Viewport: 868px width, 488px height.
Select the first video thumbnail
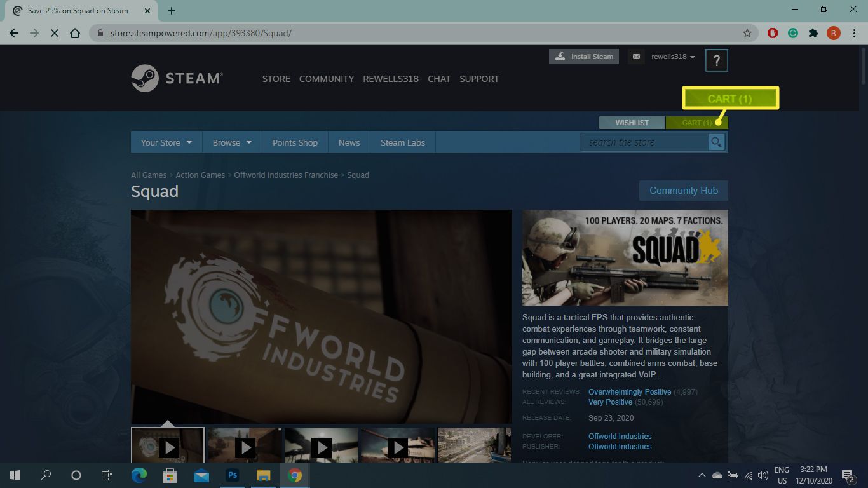[168, 445]
